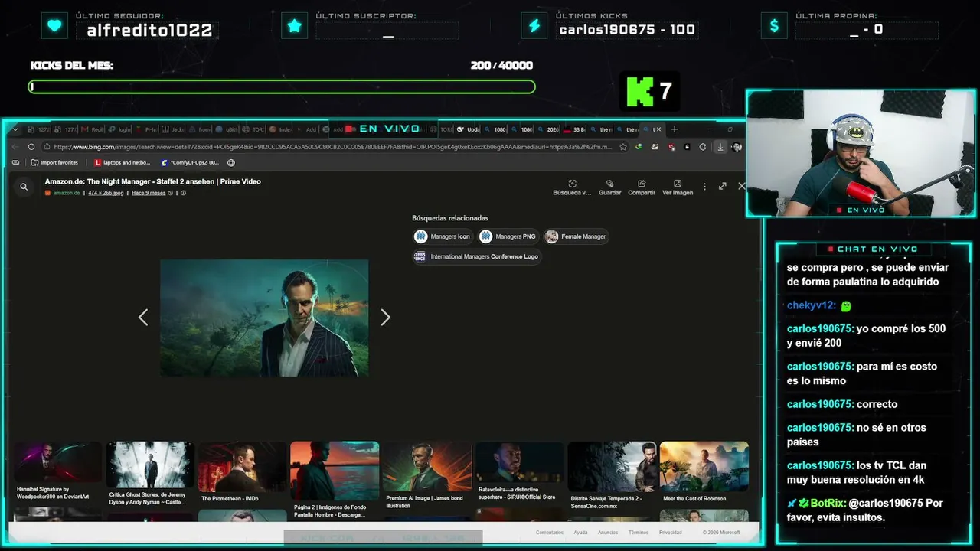
Task: Open the Distrito Salvaje Temporada 2 thumbnail
Action: [x=612, y=467]
